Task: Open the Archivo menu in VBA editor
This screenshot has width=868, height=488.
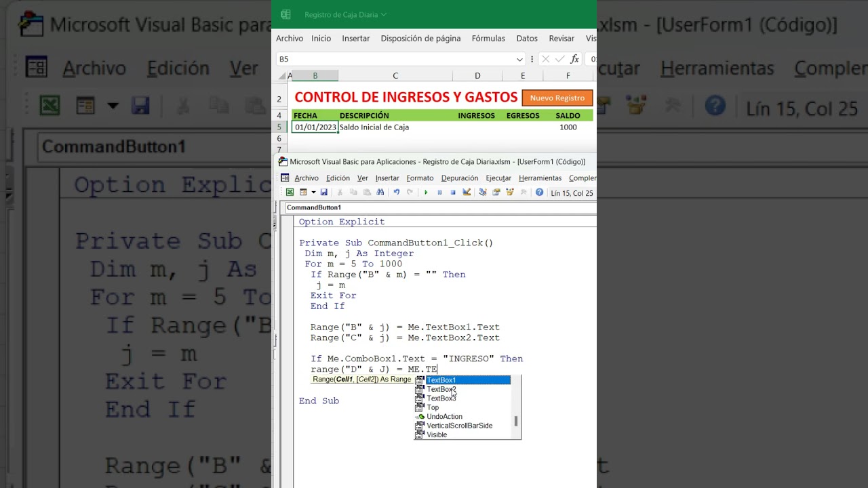Action: (307, 178)
